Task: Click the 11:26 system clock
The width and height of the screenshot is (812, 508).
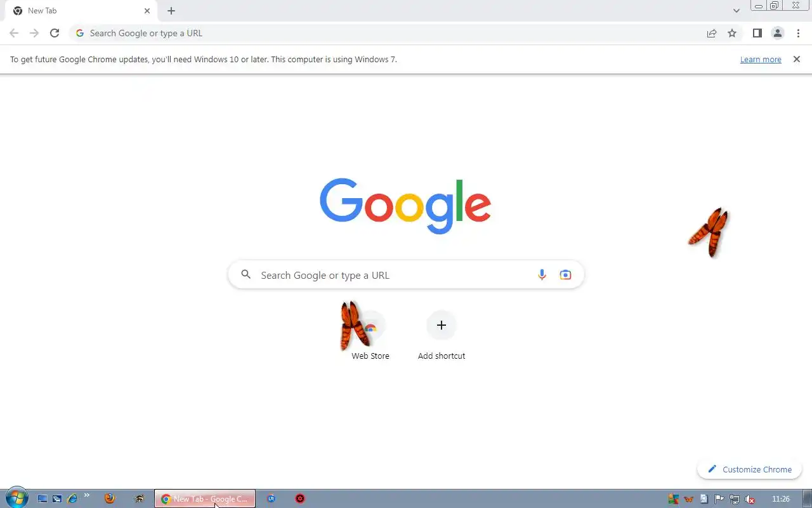Action: coord(781,499)
